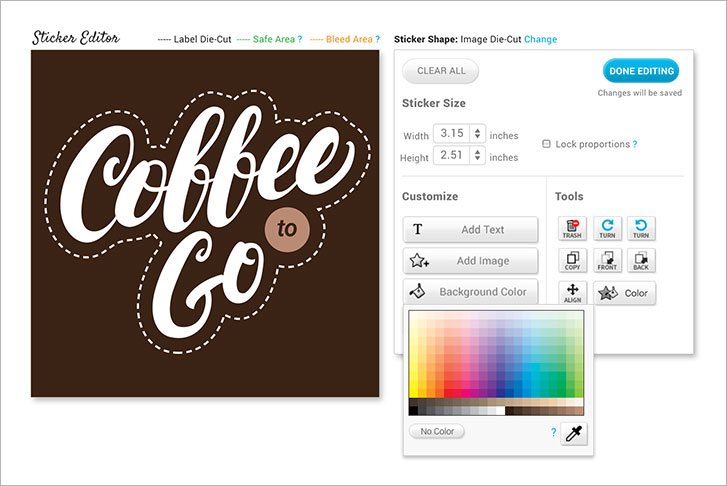Click the 'Sticker Size' heading

[434, 103]
